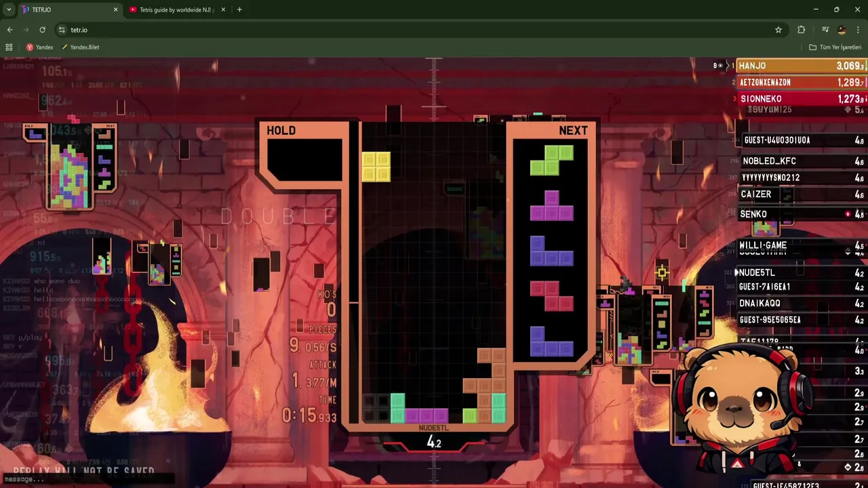Image resolution: width=868 pixels, height=488 pixels.
Task: Reload the tetr.io page
Action: (x=42, y=30)
